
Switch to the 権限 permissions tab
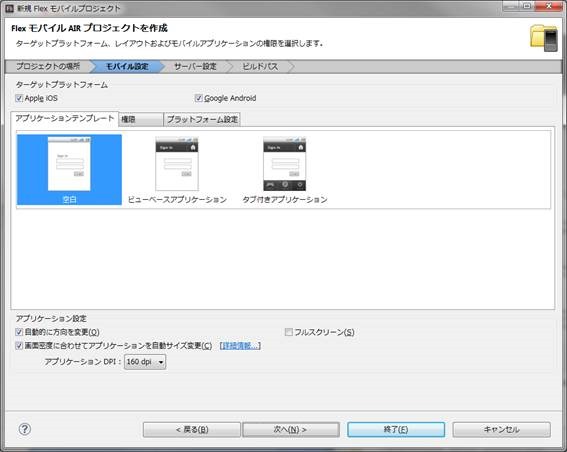pos(141,119)
